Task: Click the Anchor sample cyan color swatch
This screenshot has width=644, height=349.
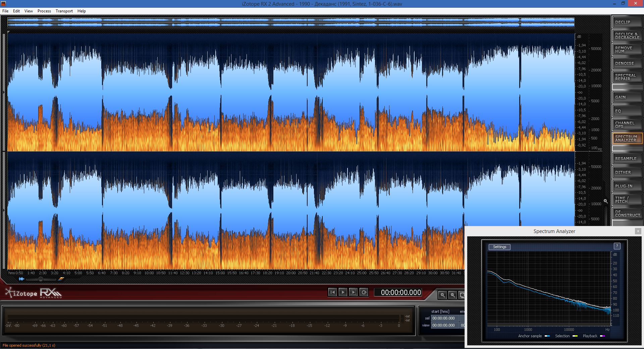Action: point(547,336)
